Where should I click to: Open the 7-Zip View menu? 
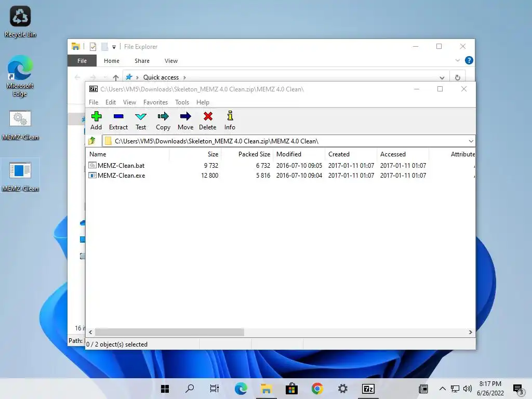pyautogui.click(x=129, y=102)
